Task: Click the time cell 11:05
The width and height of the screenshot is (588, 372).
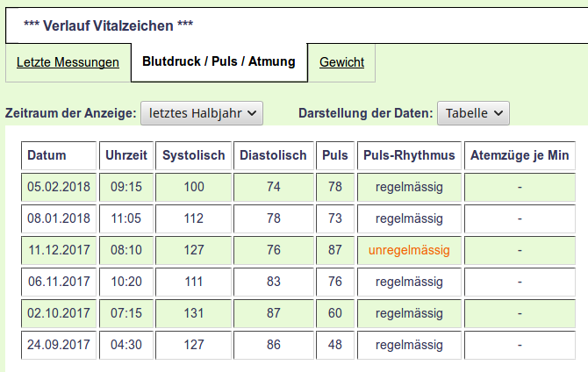Action: tap(126, 218)
